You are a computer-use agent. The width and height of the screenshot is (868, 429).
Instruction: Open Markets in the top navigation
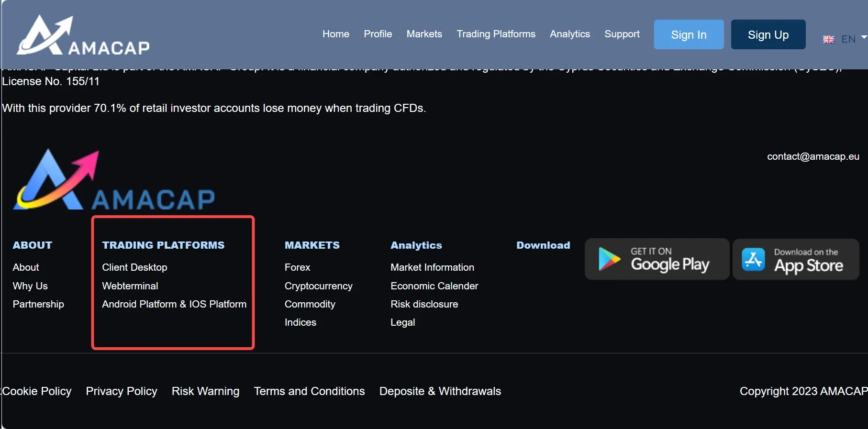coord(424,34)
